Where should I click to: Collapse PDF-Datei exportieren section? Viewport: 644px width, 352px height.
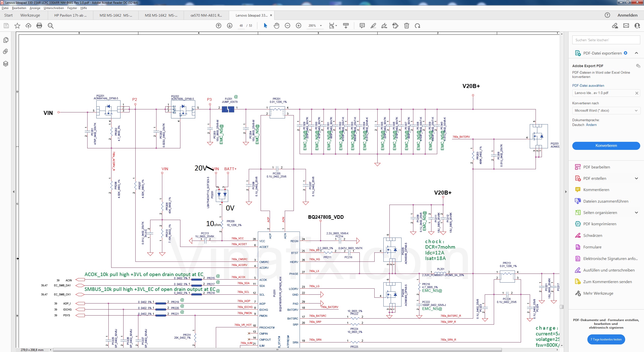point(636,53)
